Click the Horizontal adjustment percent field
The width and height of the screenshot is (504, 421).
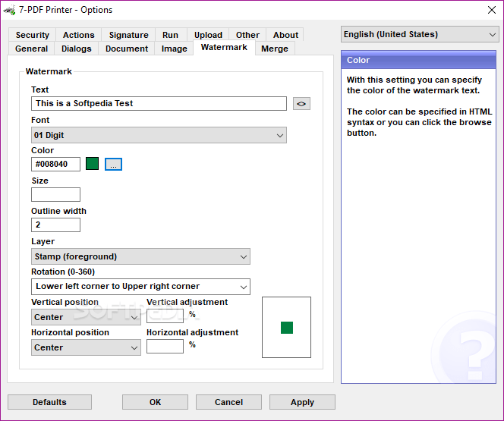(165, 346)
